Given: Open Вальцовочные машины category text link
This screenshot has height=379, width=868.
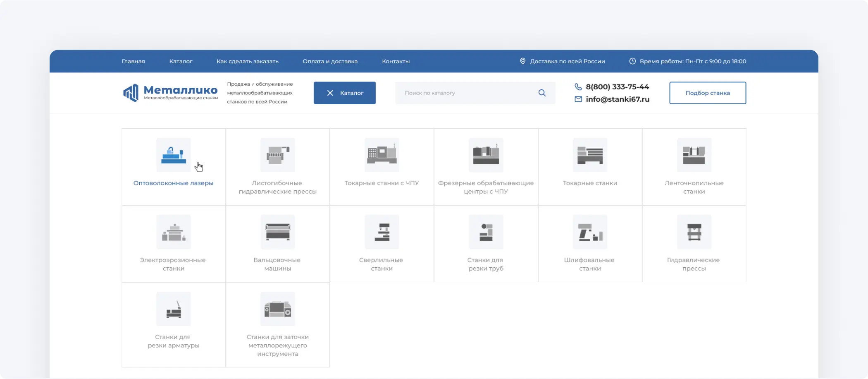Looking at the screenshot, I should [x=277, y=264].
